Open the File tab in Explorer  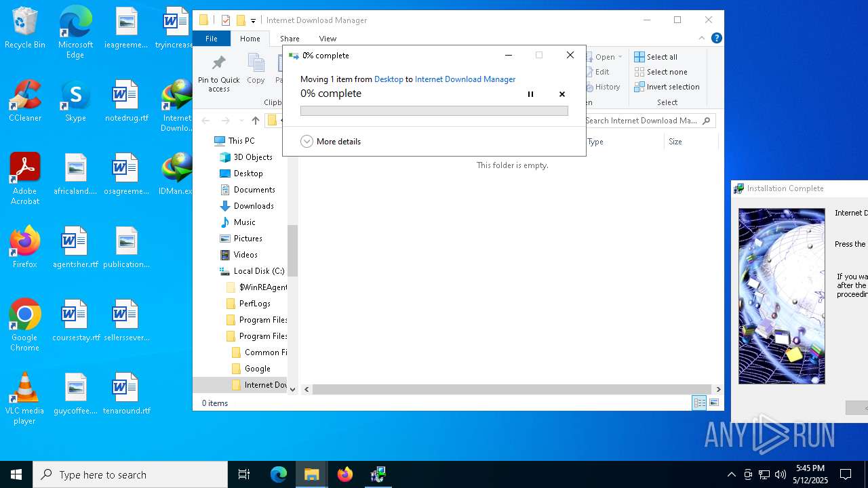(x=212, y=39)
